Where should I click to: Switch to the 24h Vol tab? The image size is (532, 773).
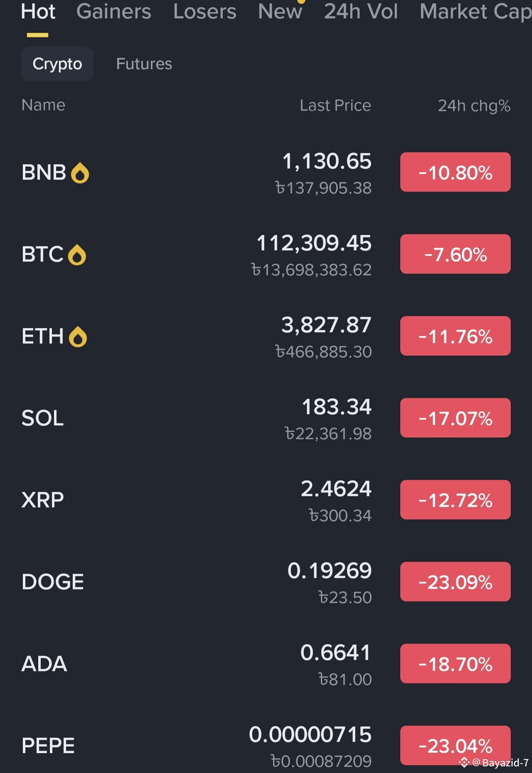coord(361,11)
